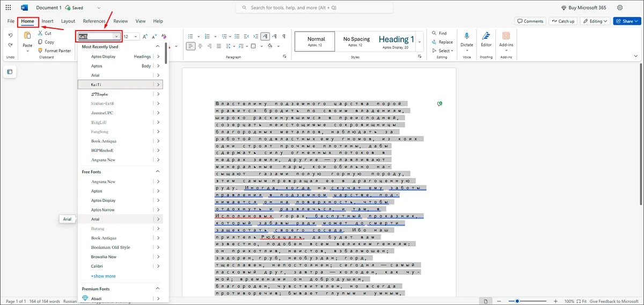The height and width of the screenshot is (305, 644).
Task: Open the font size dropdown
Action: [135, 37]
